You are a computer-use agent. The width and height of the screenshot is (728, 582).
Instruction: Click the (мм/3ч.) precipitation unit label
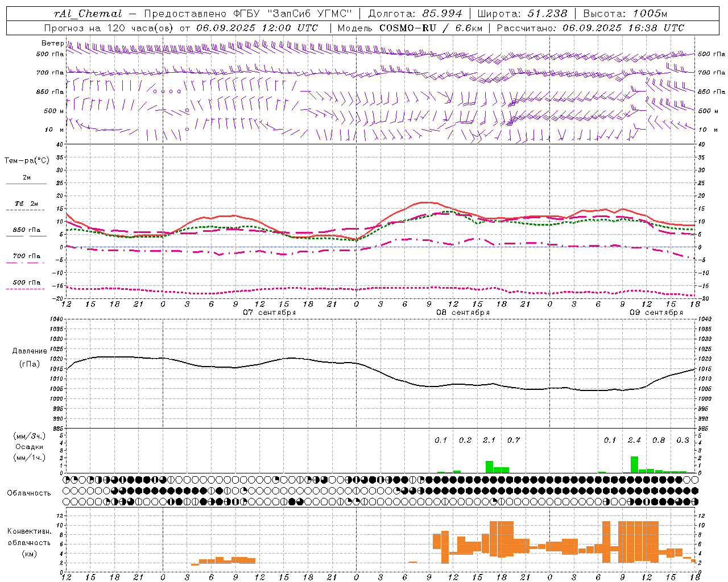coord(30,436)
